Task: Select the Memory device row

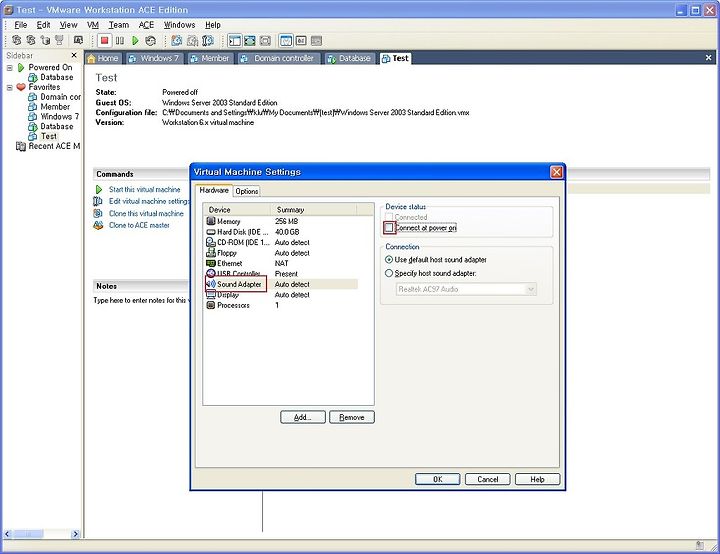Action: pos(281,221)
